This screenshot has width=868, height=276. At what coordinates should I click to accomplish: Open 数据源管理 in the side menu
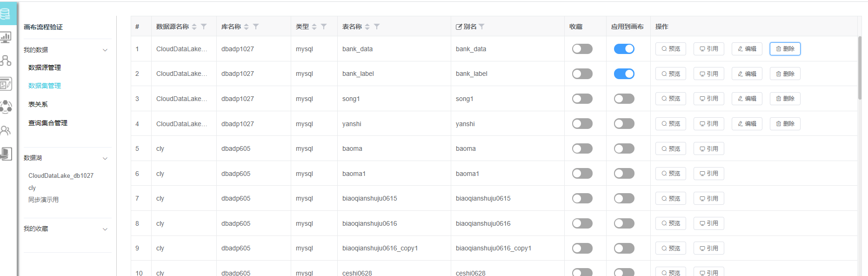coord(45,67)
